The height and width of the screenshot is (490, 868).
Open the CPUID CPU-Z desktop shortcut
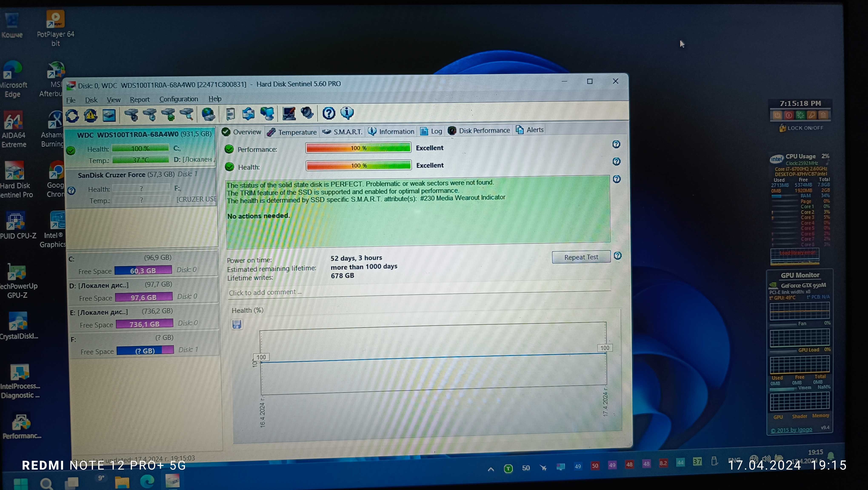click(17, 226)
